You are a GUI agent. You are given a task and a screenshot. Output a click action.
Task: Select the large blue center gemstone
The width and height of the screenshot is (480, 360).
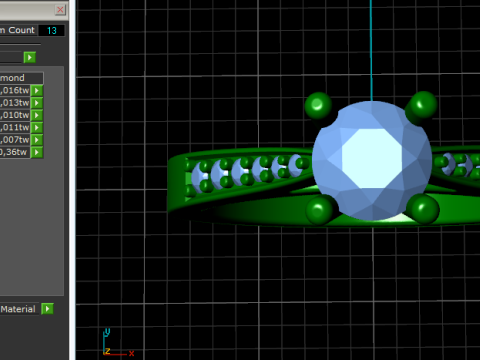372,160
